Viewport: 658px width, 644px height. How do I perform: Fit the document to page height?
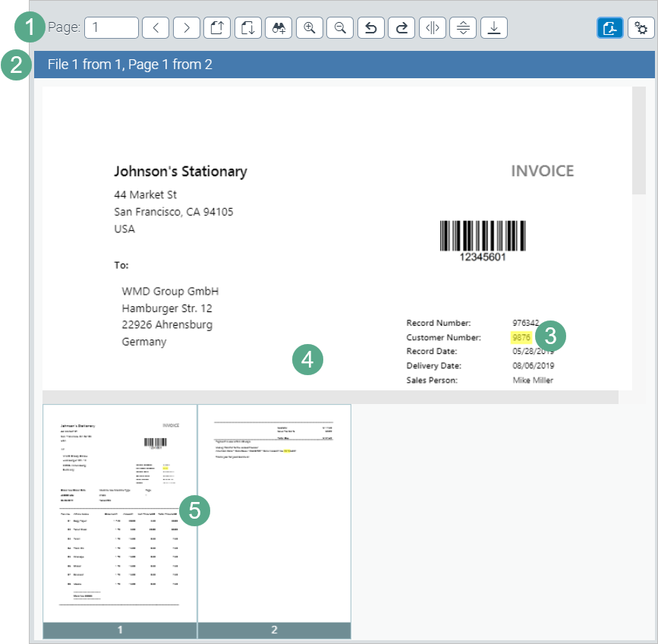[462, 27]
